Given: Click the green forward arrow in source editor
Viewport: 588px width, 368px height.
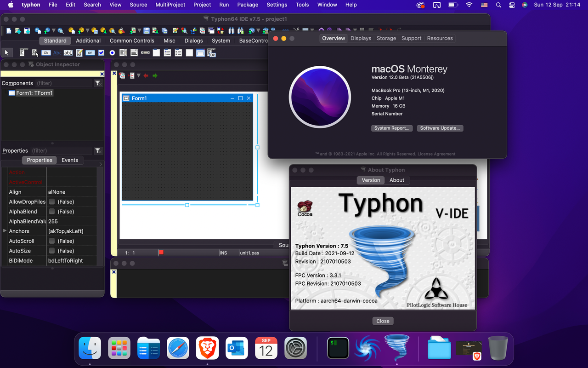Looking at the screenshot, I should (x=155, y=75).
